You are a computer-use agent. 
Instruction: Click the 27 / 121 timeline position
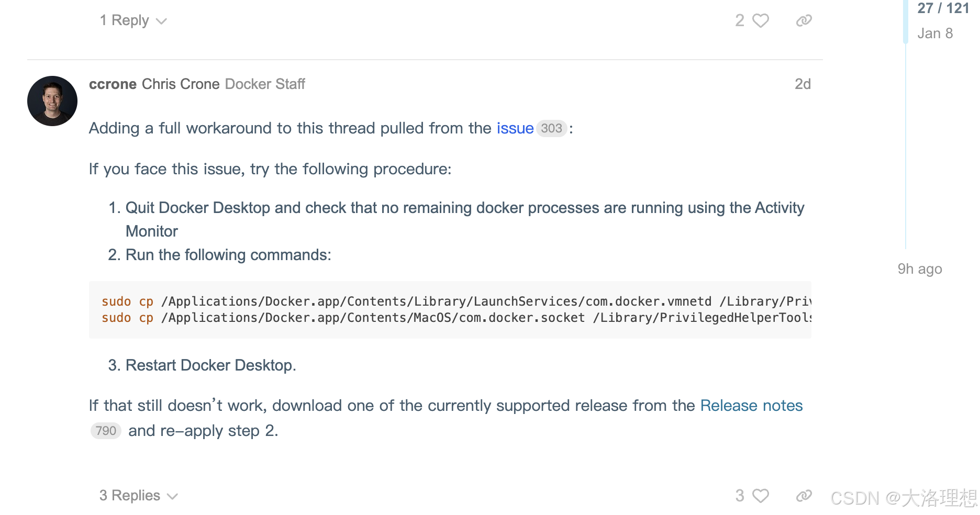tap(943, 8)
